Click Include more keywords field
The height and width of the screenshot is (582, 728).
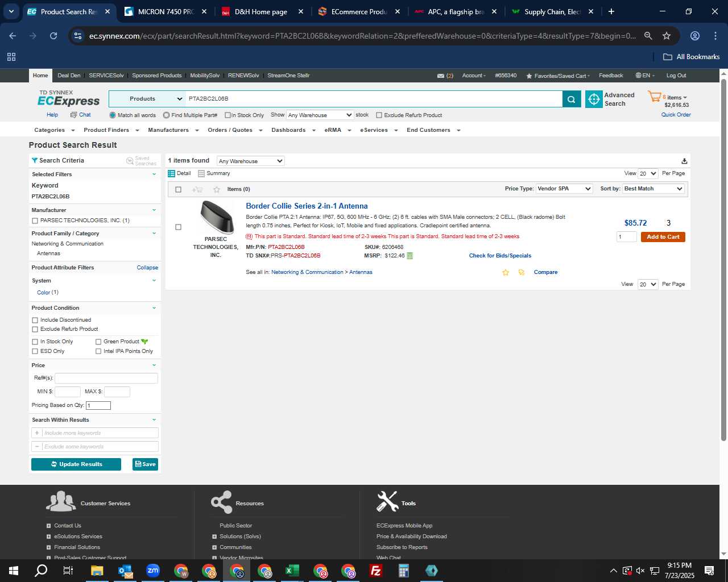[x=100, y=433]
